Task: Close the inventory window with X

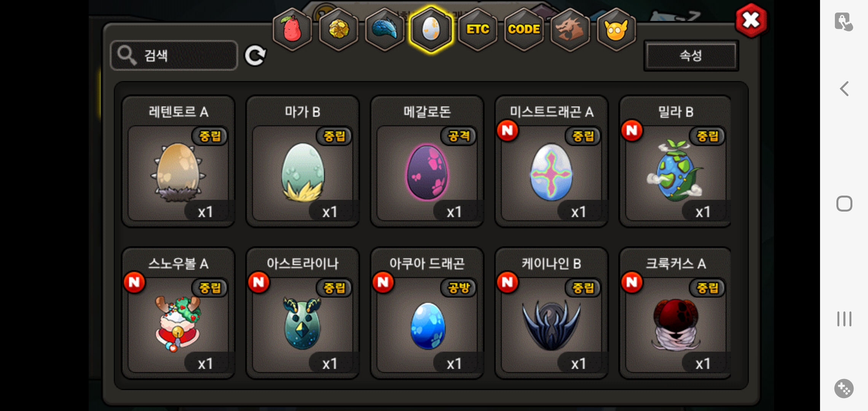Action: (x=751, y=20)
